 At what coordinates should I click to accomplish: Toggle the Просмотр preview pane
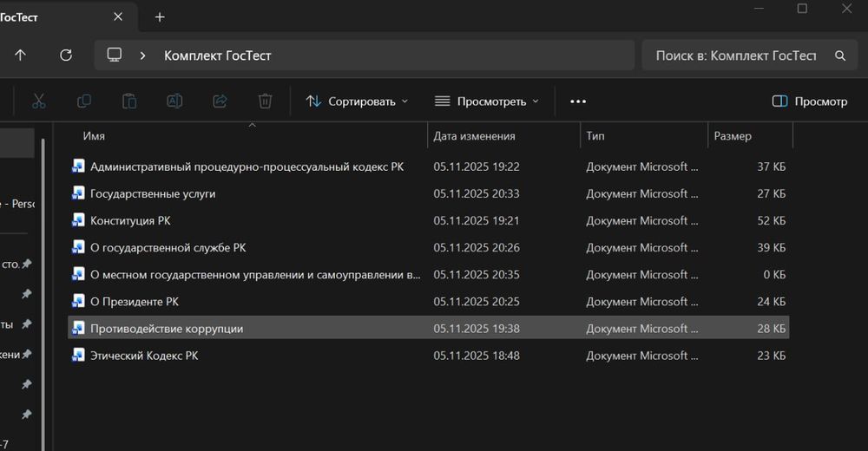point(809,101)
